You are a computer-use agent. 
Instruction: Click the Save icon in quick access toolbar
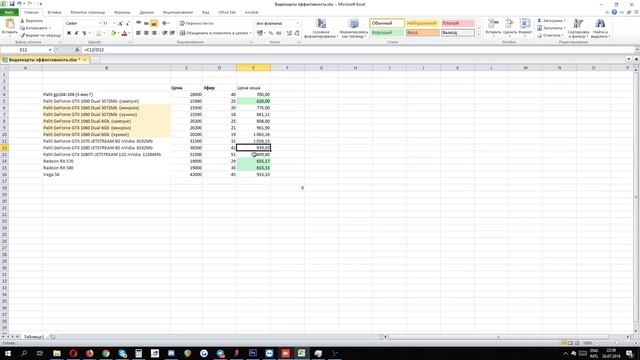click(x=12, y=4)
